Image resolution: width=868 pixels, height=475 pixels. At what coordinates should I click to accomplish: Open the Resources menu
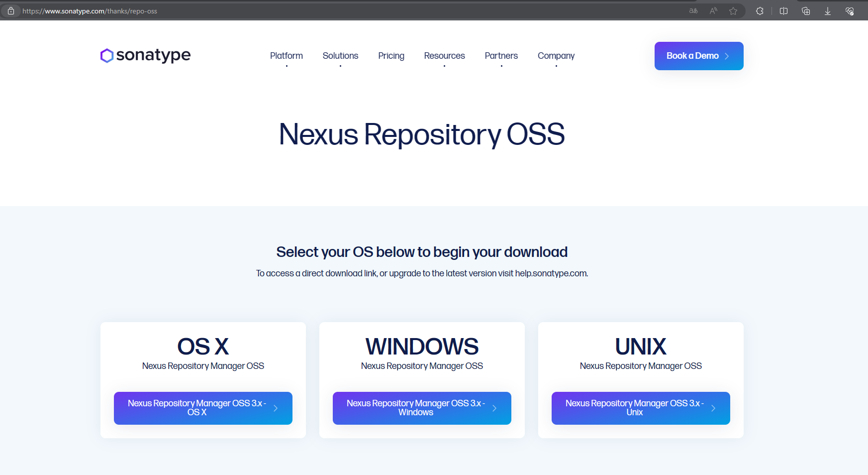coord(444,56)
